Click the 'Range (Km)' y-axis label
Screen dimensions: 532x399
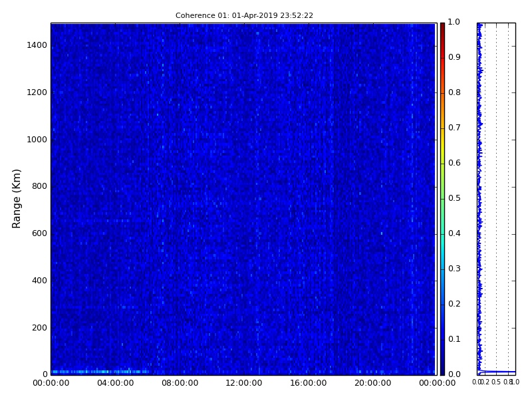(17, 198)
